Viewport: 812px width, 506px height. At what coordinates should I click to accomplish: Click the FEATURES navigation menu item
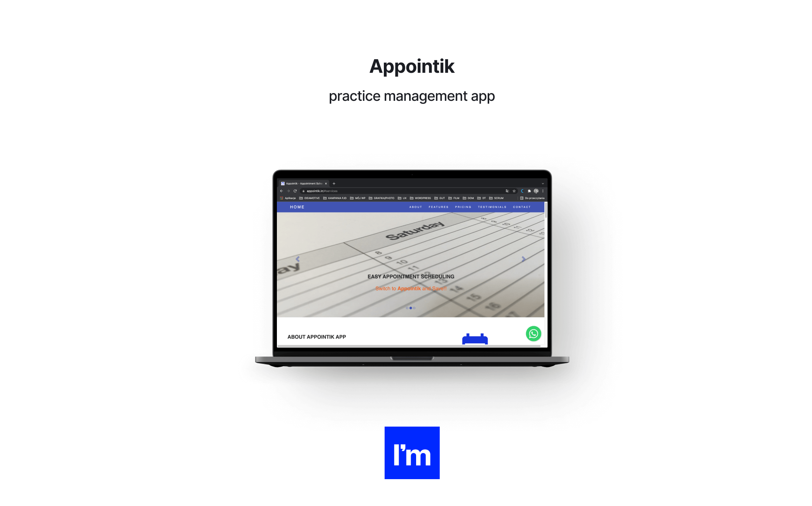(438, 207)
